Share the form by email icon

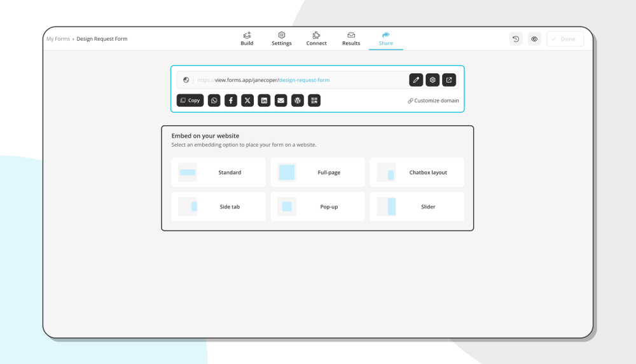pyautogui.click(x=280, y=100)
